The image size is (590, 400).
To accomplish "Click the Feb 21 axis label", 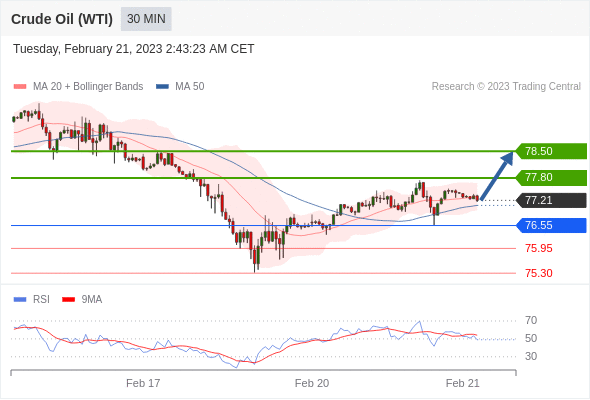I will click(x=463, y=383).
